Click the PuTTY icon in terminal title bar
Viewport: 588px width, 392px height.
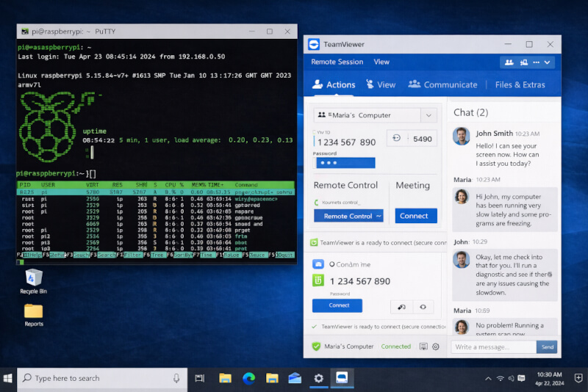click(x=25, y=32)
